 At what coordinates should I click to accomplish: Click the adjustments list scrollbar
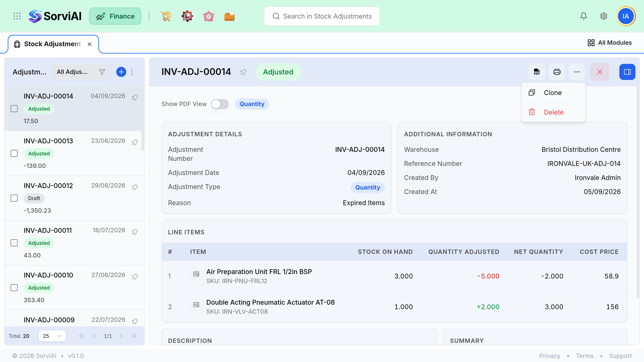tap(143, 119)
